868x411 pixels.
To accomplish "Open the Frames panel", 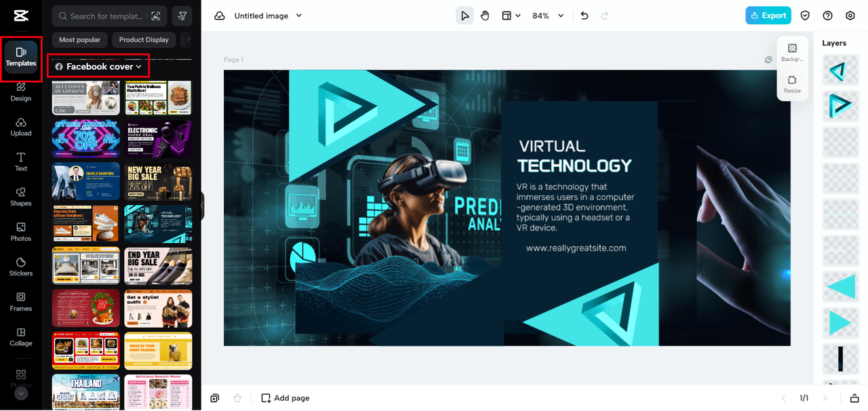I will click(21, 302).
